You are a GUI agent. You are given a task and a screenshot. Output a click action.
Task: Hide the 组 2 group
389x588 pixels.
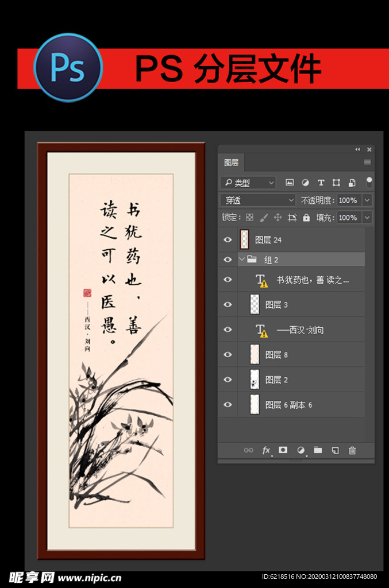coord(228,260)
